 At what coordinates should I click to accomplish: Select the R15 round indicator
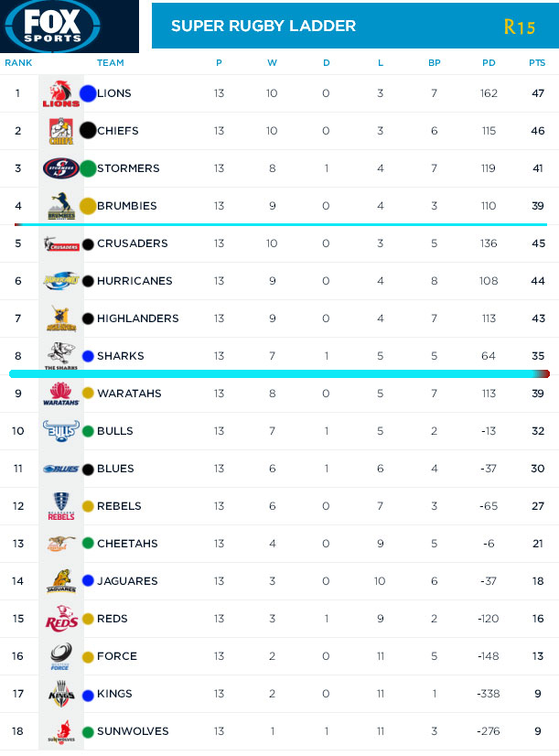click(x=519, y=27)
